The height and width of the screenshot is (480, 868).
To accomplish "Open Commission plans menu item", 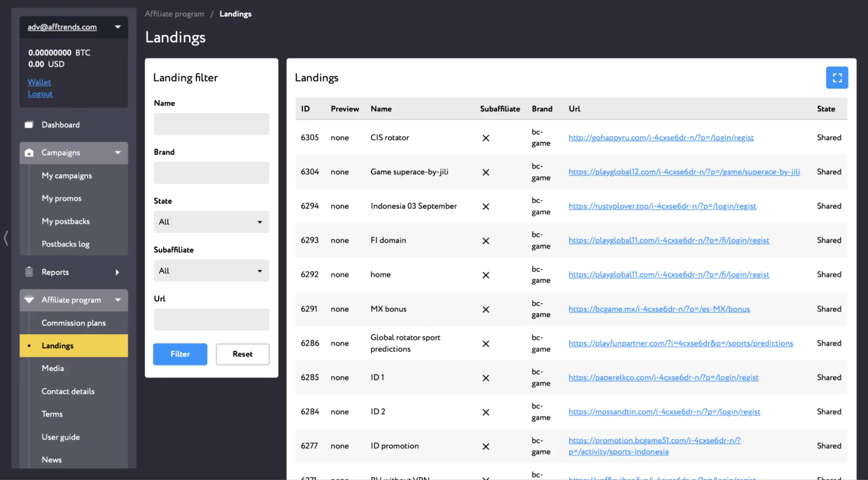I will [73, 323].
